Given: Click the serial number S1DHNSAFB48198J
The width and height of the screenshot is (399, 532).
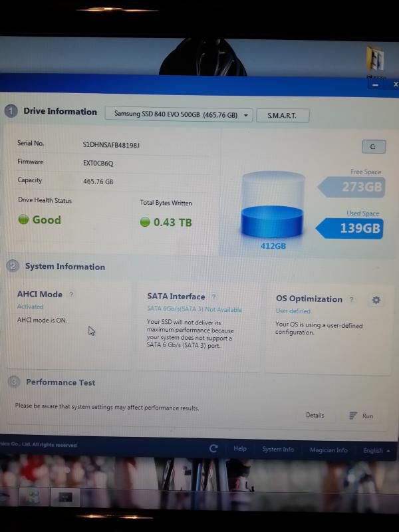Looking at the screenshot, I should 111,145.
